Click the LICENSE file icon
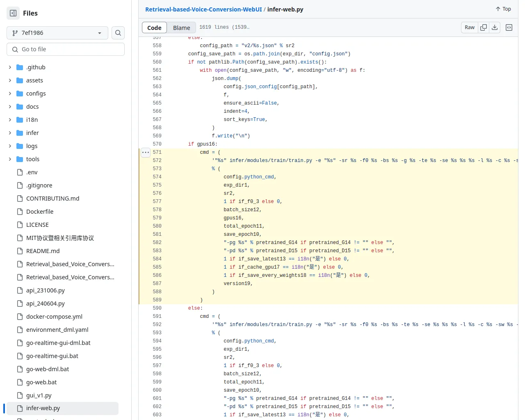Screen dimensions: 525x420 (x=20, y=225)
